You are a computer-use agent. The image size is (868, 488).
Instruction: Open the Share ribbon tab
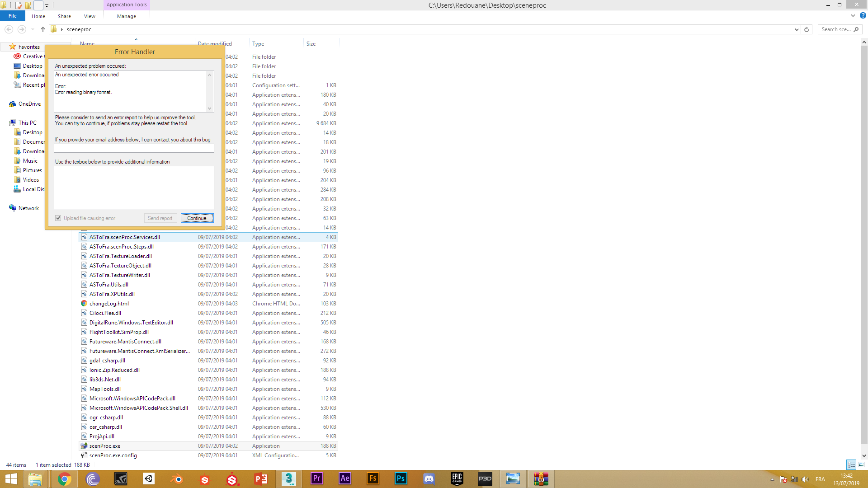click(x=64, y=16)
